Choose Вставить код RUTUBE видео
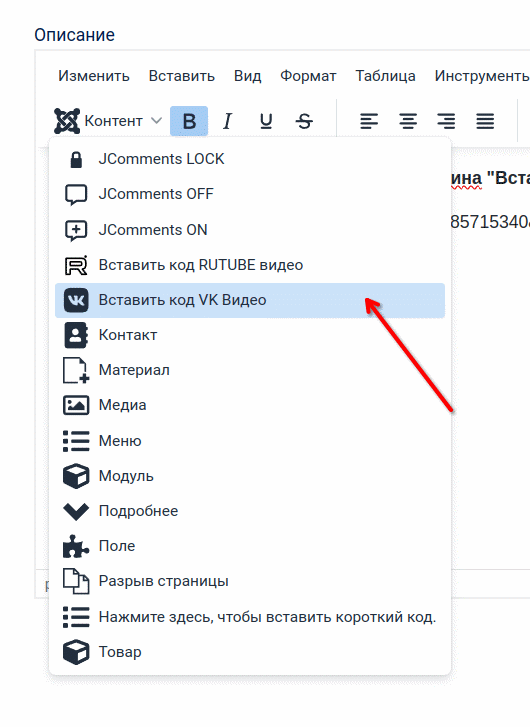 pos(249,265)
